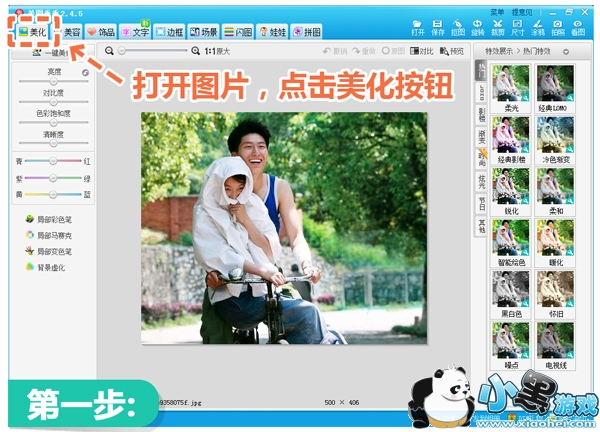Choose the 裁剪 crop scissors tool

pyautogui.click(x=497, y=28)
